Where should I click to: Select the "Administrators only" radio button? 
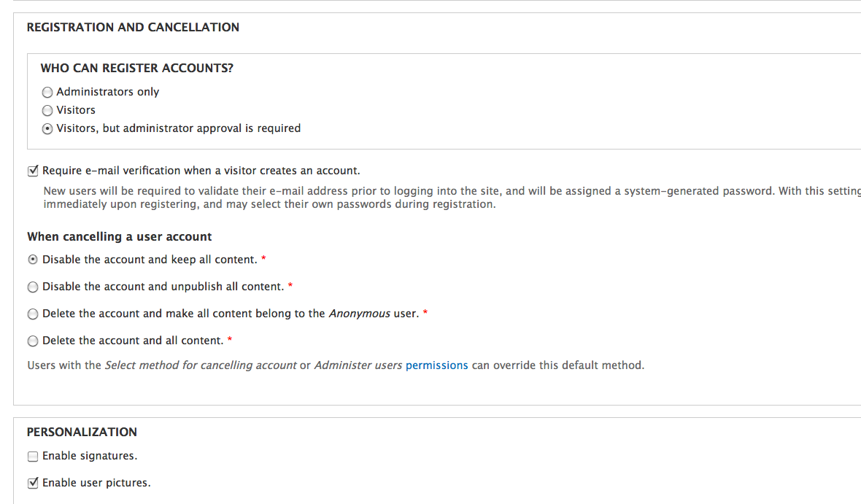tap(47, 93)
